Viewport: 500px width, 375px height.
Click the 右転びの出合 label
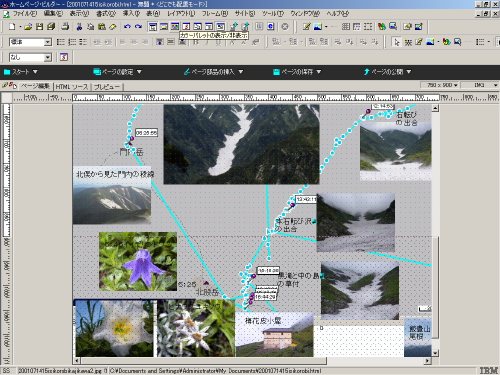(407, 119)
